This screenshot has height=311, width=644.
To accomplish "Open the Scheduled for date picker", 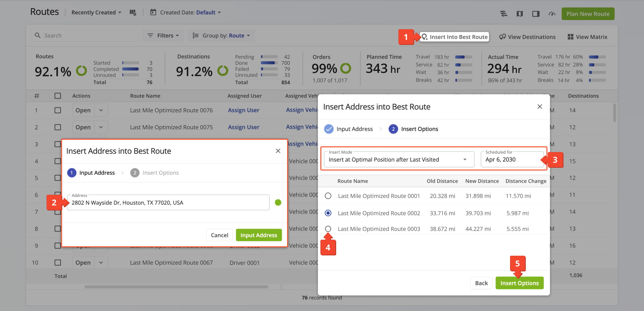I will point(512,159).
